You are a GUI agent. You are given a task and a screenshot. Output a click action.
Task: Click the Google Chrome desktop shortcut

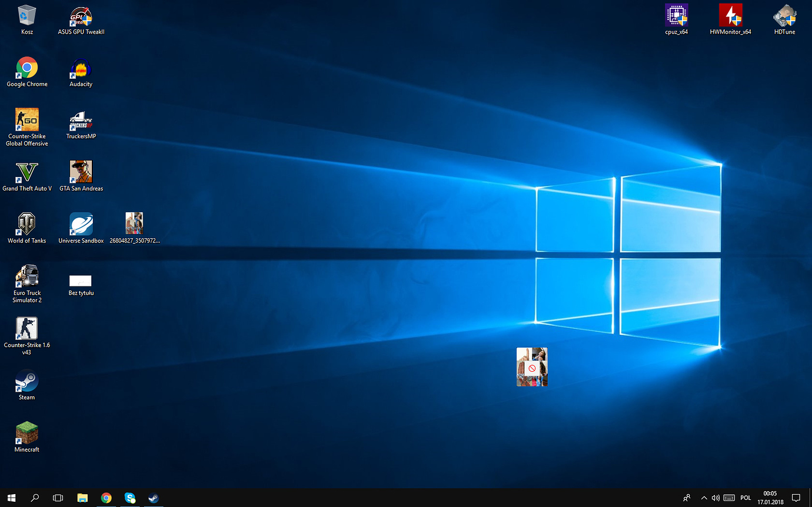coord(27,68)
